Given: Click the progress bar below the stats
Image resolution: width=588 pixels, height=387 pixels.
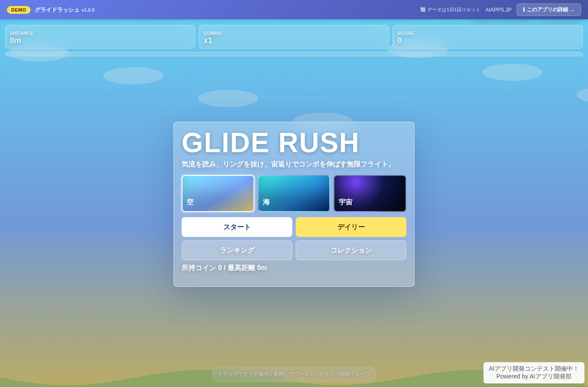Looking at the screenshot, I should pyautogui.click(x=294, y=54).
